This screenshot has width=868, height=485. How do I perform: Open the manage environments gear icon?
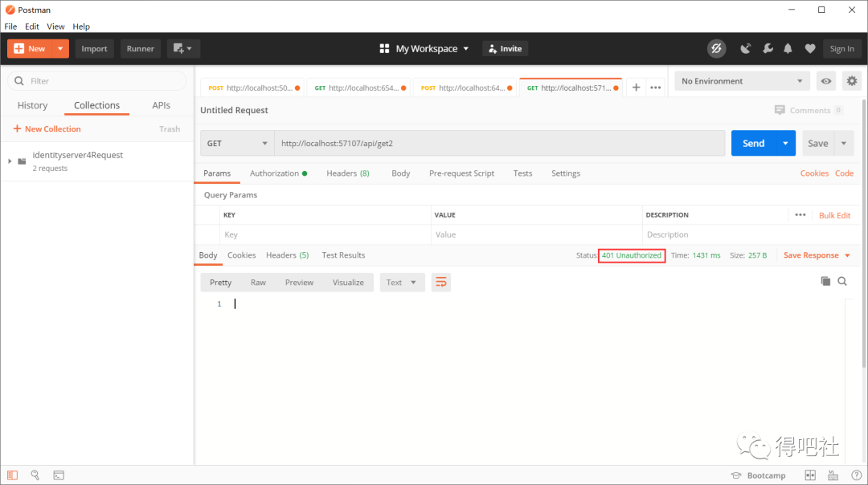pyautogui.click(x=852, y=81)
